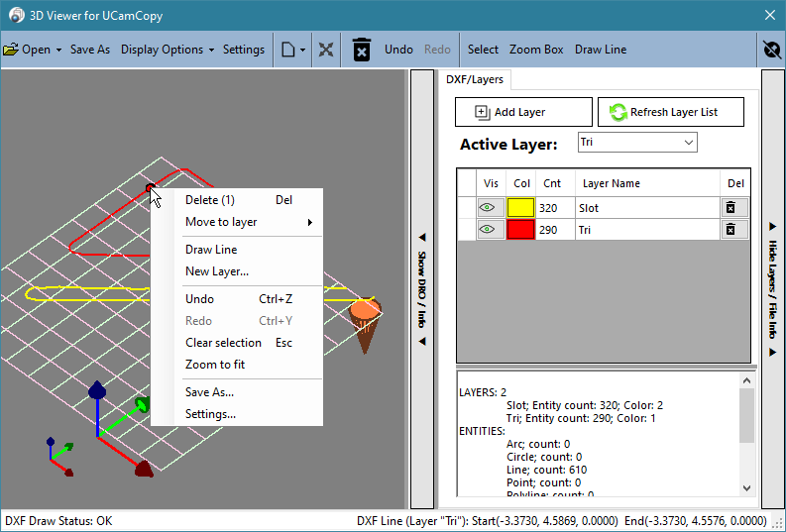Click the large blue Z axis arrowhead
This screenshot has width=786, height=532.
[97, 390]
